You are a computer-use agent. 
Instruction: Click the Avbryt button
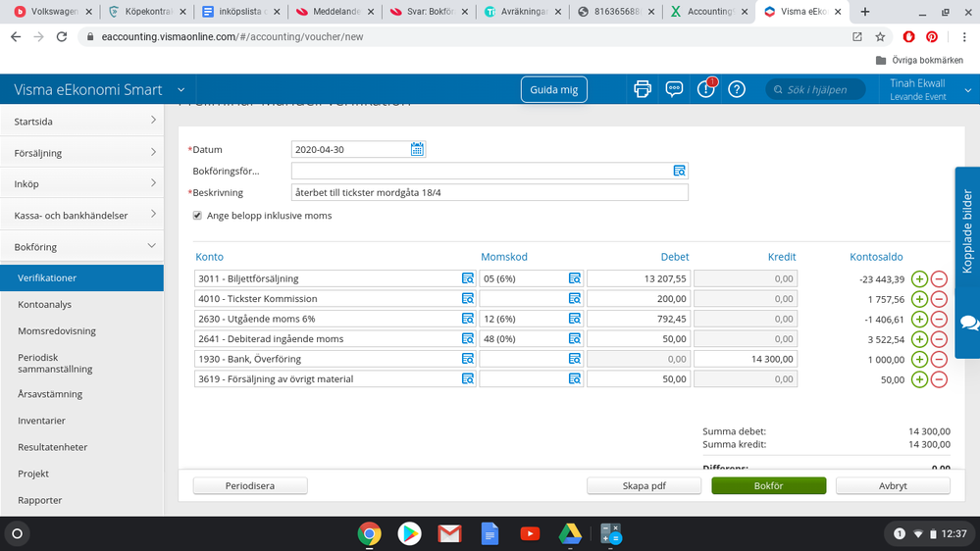(x=893, y=485)
